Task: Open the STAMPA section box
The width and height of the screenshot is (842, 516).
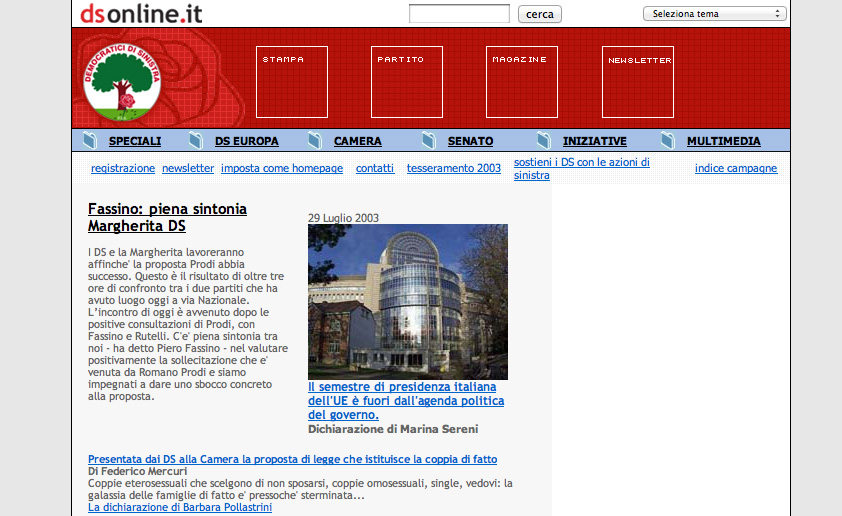Action: point(292,82)
